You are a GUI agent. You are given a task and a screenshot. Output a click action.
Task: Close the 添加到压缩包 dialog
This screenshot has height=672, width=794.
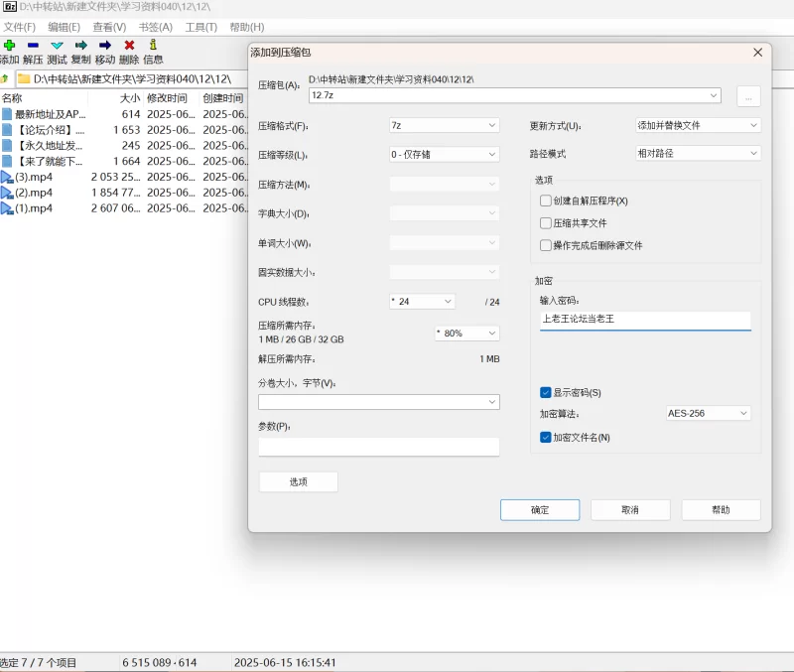coord(757,53)
